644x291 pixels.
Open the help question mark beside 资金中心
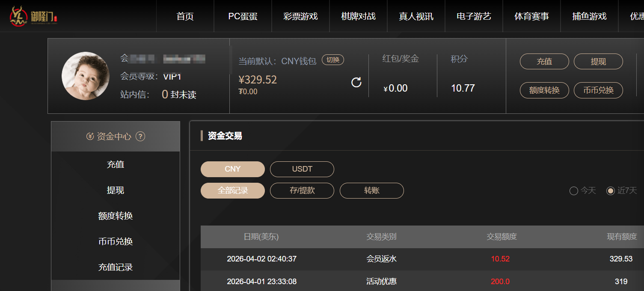140,137
